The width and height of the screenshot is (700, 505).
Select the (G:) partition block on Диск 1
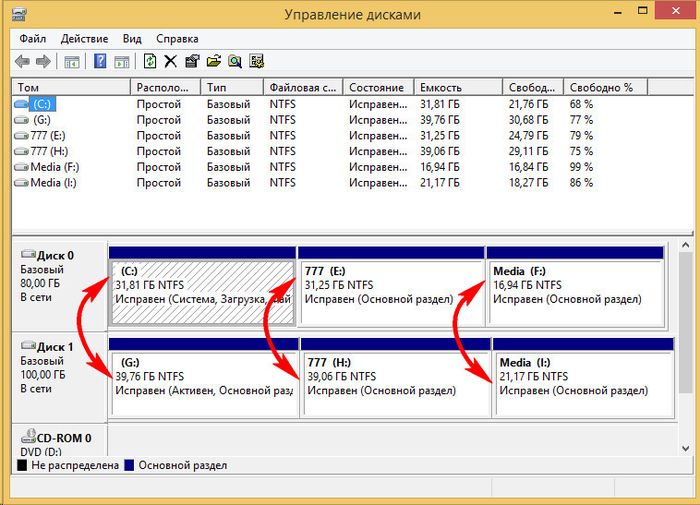point(204,378)
